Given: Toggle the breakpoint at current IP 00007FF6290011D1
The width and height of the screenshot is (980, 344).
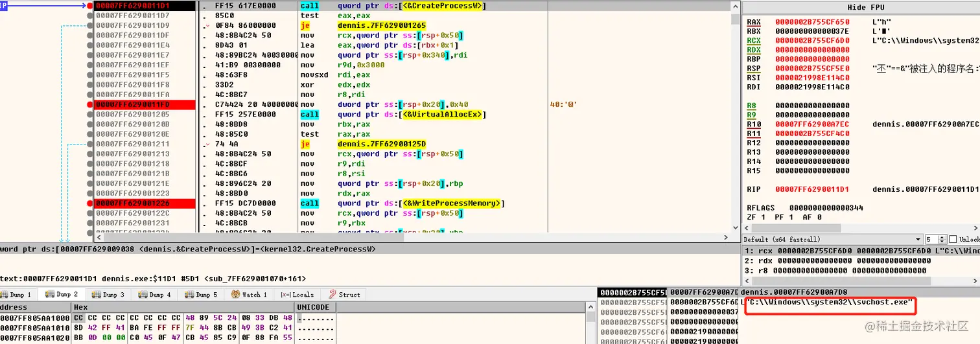Looking at the screenshot, I should tap(89, 6).
